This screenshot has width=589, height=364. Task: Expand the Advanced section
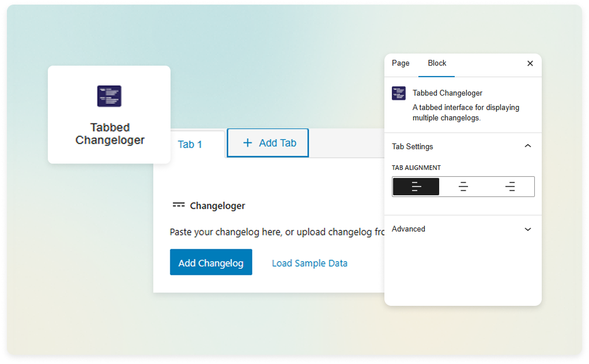point(527,229)
